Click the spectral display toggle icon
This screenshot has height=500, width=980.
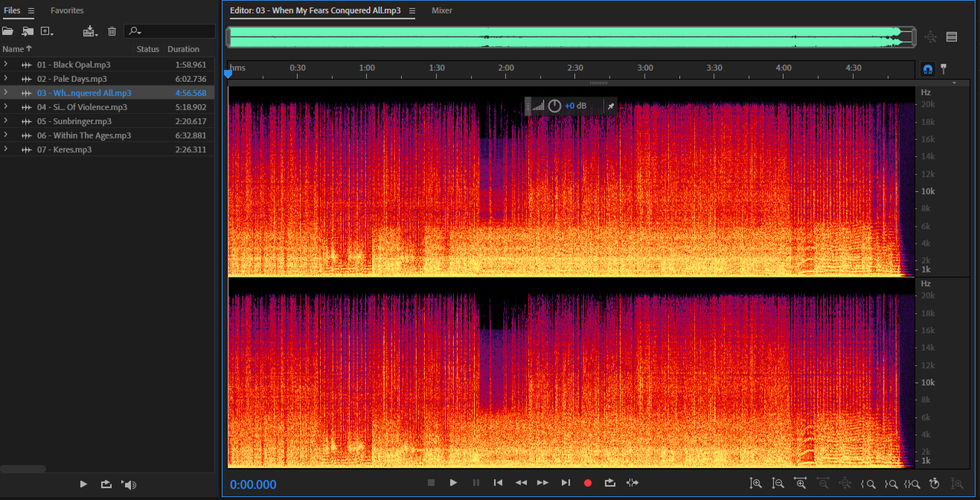pos(952,37)
